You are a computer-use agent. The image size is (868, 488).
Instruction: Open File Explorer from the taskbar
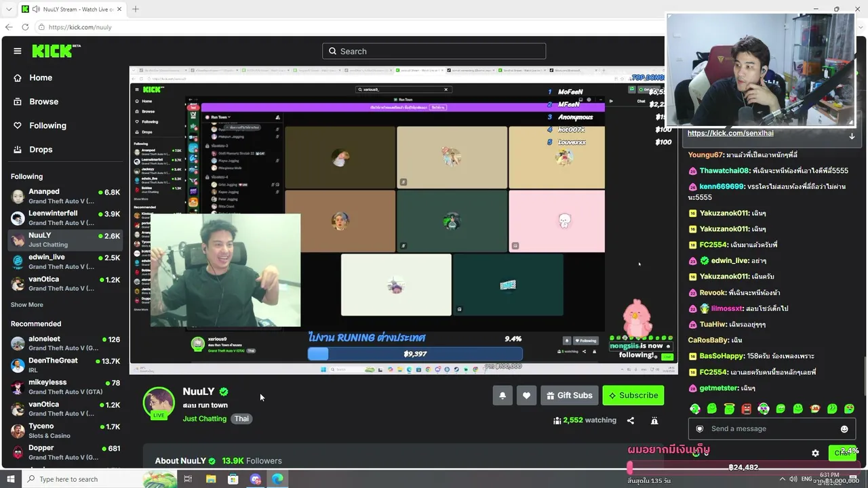211,479
